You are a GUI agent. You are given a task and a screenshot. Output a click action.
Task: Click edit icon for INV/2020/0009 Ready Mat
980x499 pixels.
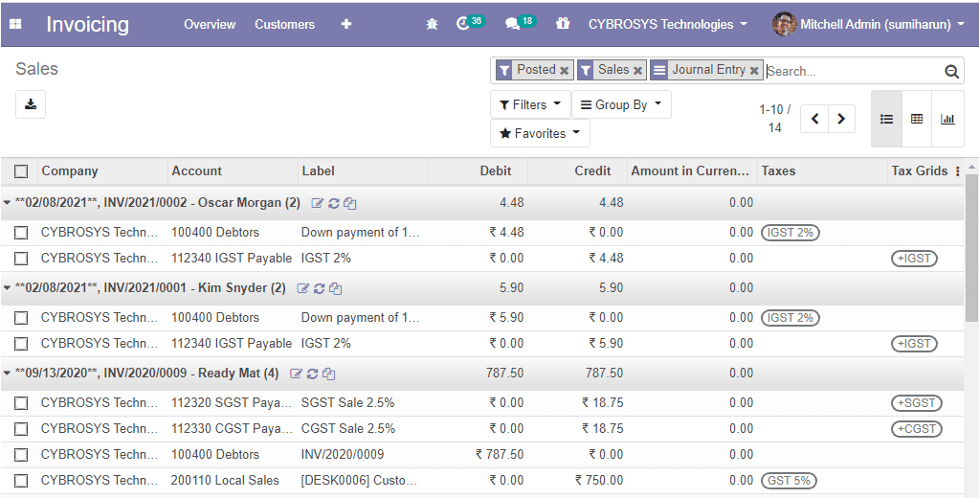[x=297, y=374]
